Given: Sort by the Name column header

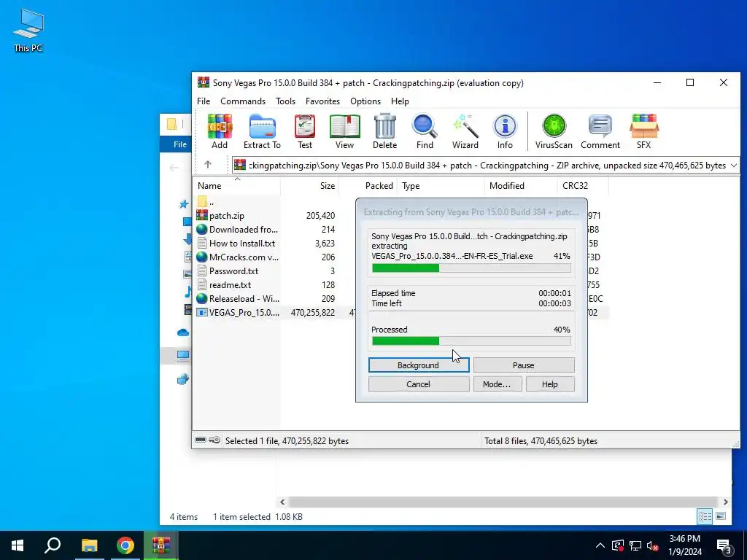Looking at the screenshot, I should click(x=237, y=186).
